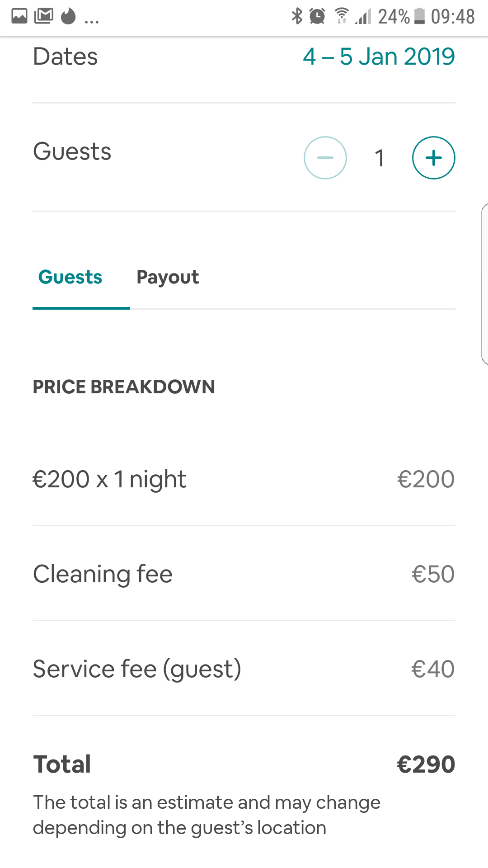Tap the picture notification icon in status bar

19,16
